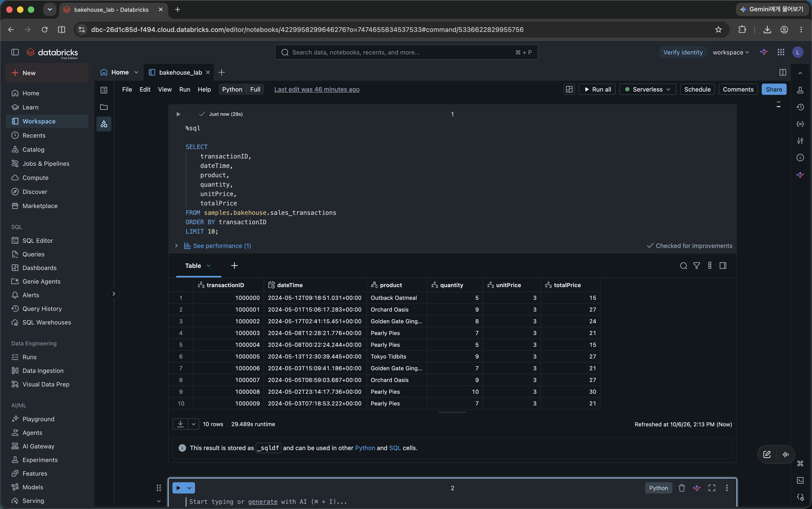
Task: Open version history icon in right rail
Action: (800, 107)
